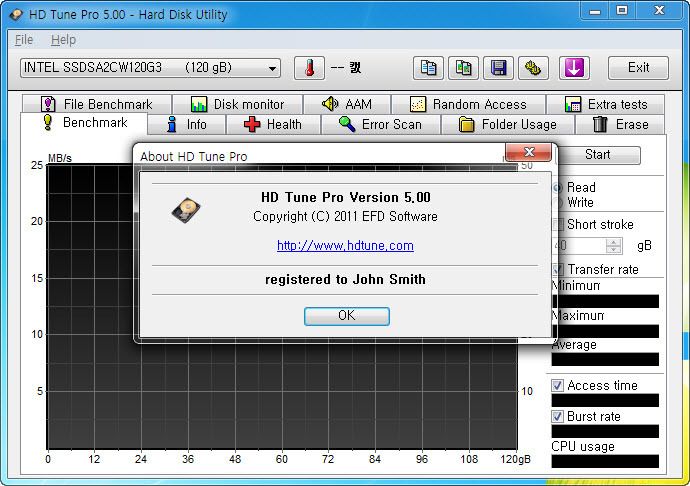Viewport: 690px width, 486px height.
Task: Switch to the Disk monitor tab
Action: 238,104
